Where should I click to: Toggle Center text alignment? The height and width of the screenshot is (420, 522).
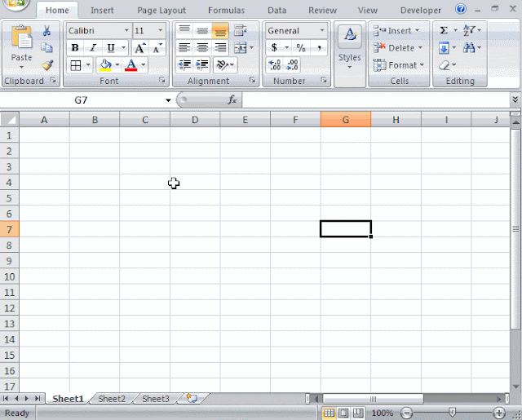pos(202,48)
